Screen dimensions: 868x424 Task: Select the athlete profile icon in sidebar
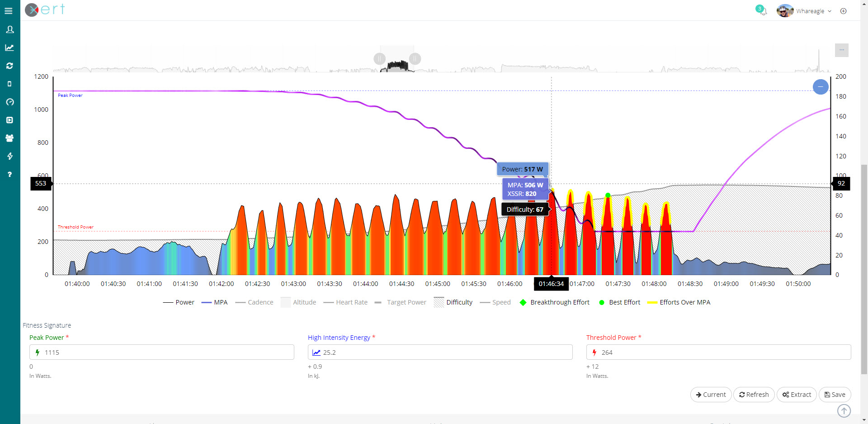point(9,29)
